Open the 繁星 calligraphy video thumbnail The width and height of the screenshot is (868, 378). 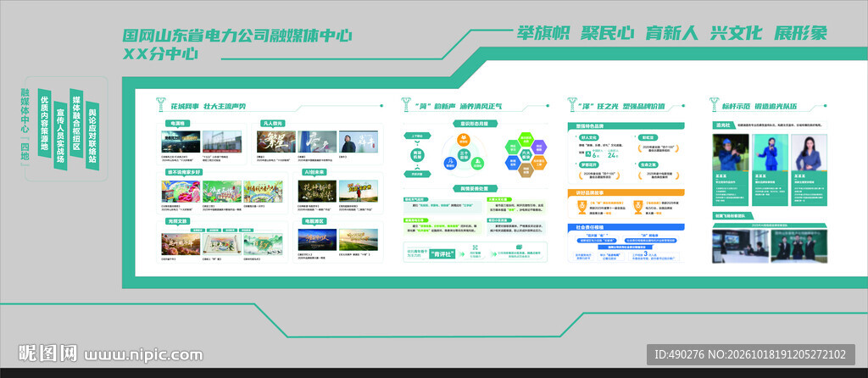click(275, 142)
